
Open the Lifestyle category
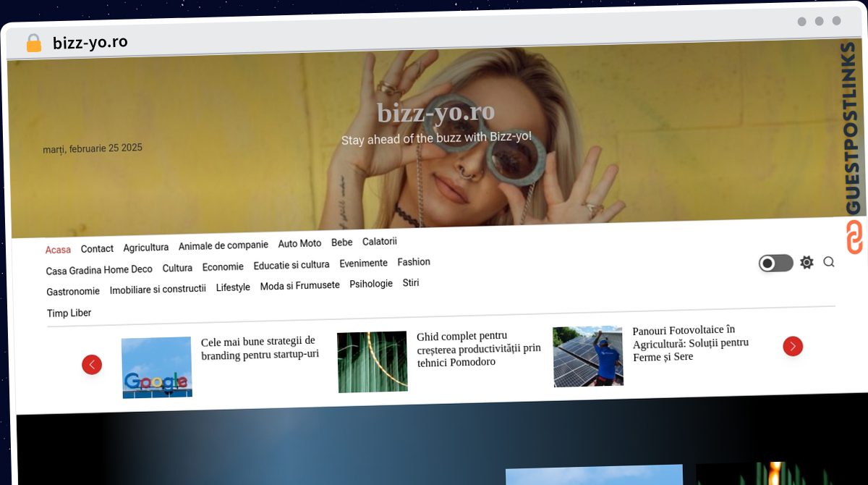pyautogui.click(x=233, y=287)
